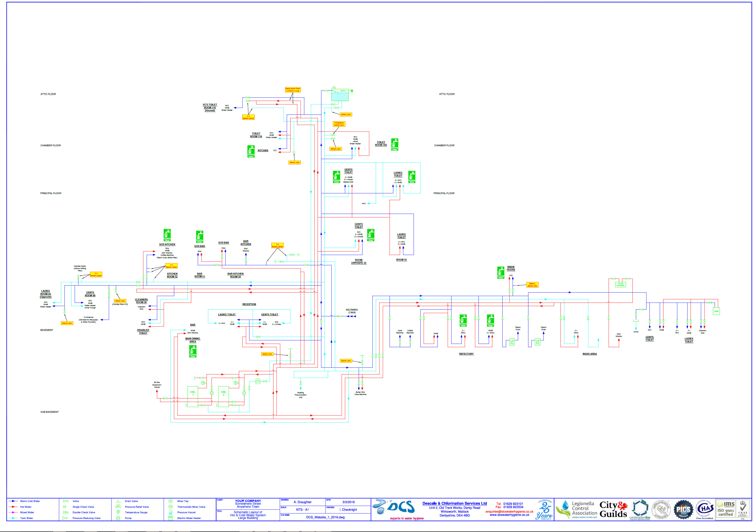Click the Pump symbol in the legend
This screenshot has height=532, width=756.
click(x=118, y=518)
